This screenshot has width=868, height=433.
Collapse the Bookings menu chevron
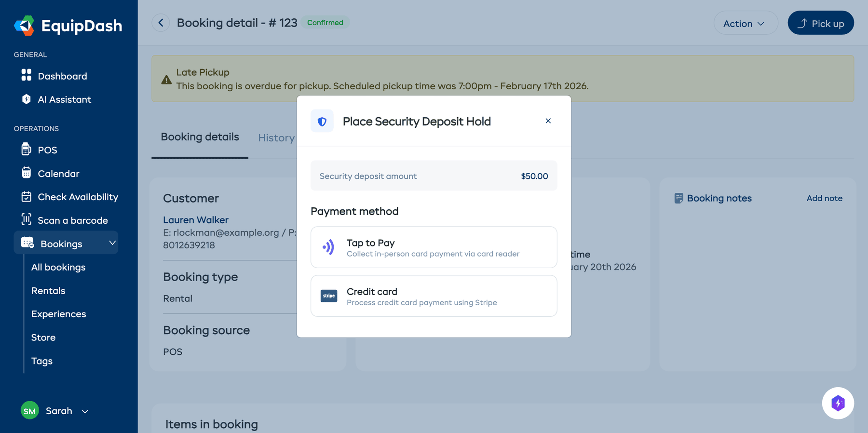112,243
